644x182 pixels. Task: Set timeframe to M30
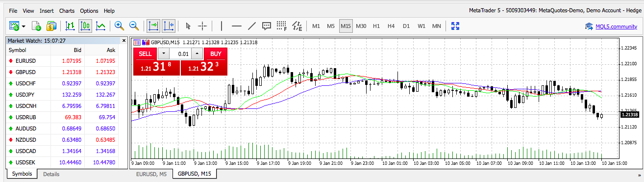361,26
